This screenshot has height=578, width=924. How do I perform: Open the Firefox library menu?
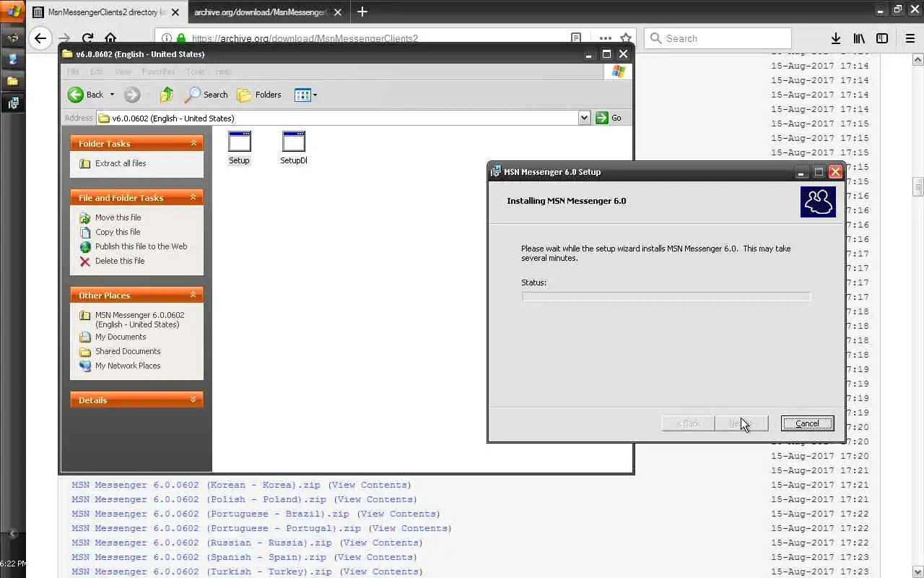coord(859,38)
